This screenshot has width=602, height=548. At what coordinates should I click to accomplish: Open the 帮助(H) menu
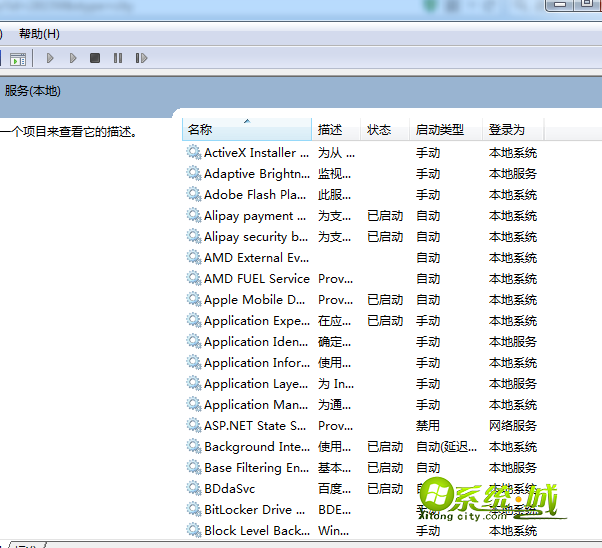point(39,34)
